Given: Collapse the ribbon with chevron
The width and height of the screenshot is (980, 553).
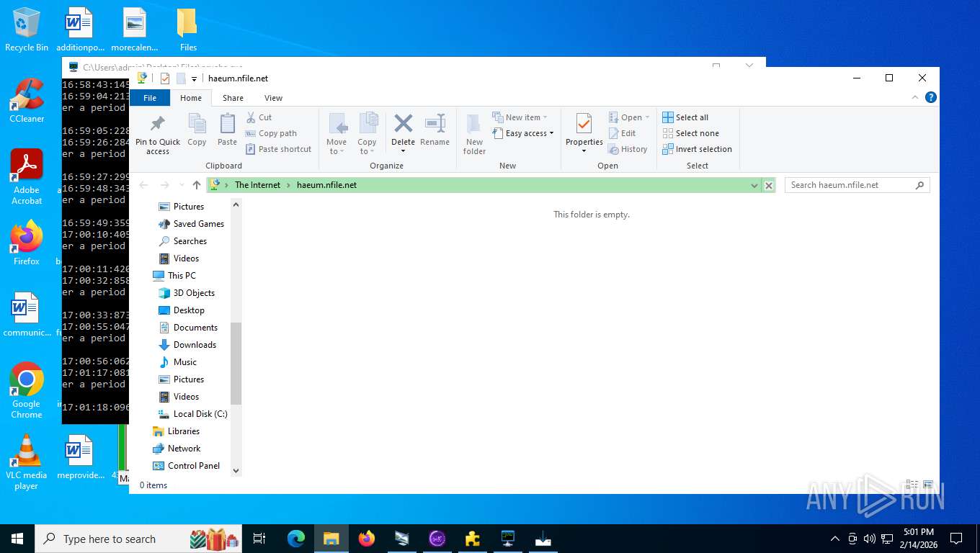Looking at the screenshot, I should (x=915, y=97).
